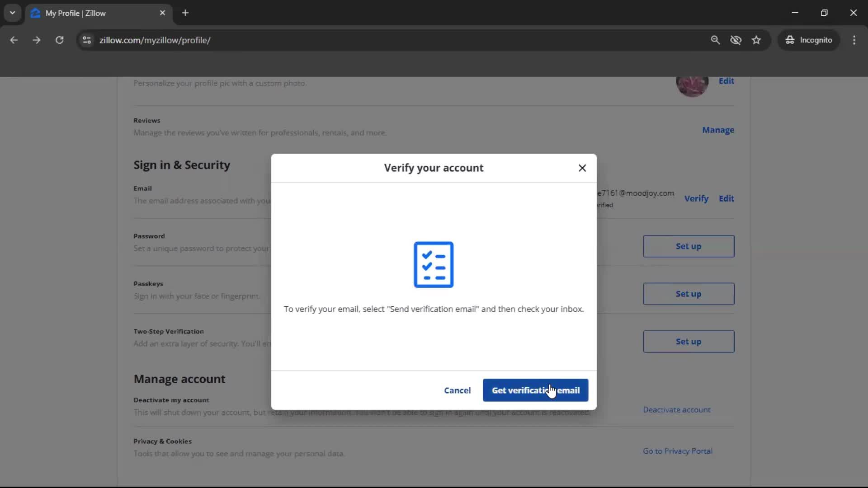This screenshot has height=488, width=868.
Task: Click the Incognito mode indicator
Action: click(809, 40)
